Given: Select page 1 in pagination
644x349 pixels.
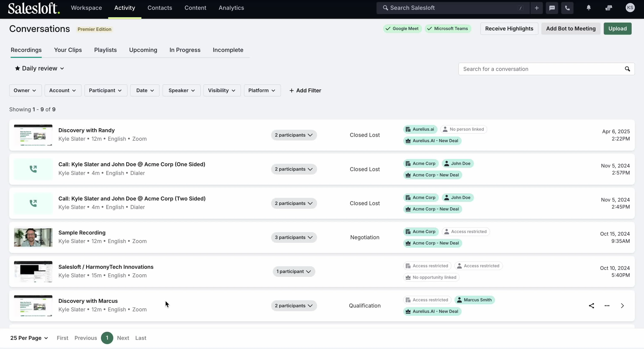Looking at the screenshot, I should click(107, 338).
